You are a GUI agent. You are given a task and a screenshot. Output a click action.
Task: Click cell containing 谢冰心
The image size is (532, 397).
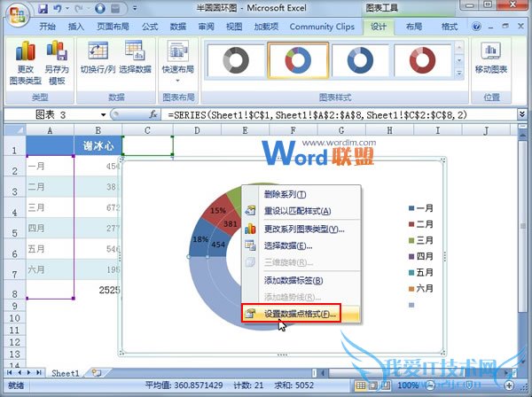(x=98, y=146)
